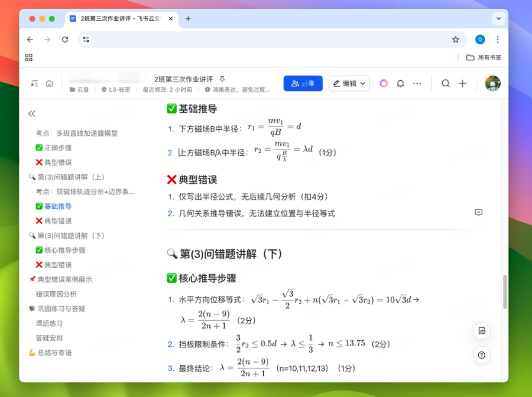Select 考点: 双磁场轨迹分析 outline entry
532x397 pixels.
click(x=85, y=192)
